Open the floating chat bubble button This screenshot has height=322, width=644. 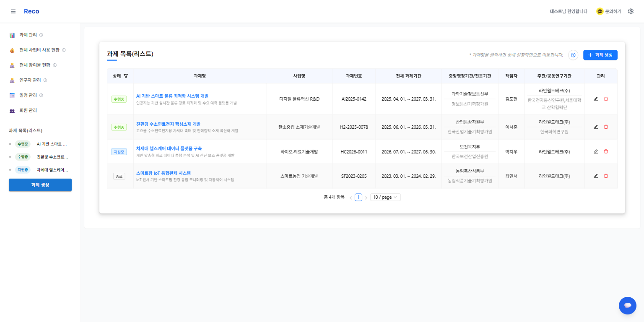coord(627,305)
